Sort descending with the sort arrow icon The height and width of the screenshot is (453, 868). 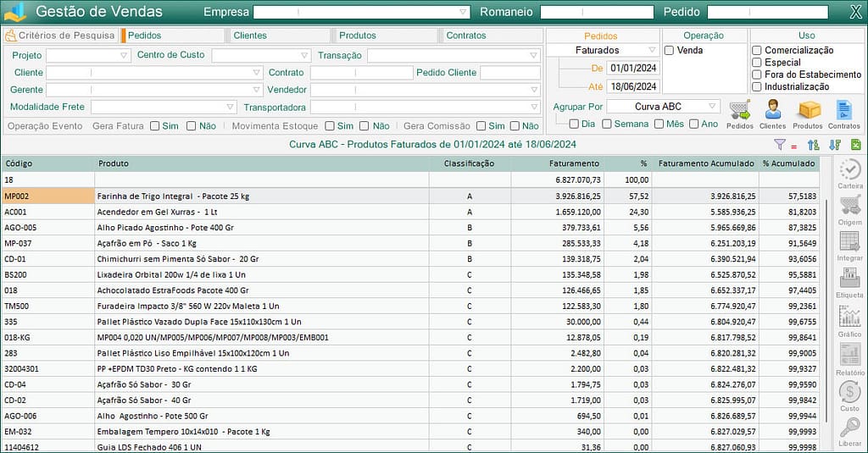835,145
